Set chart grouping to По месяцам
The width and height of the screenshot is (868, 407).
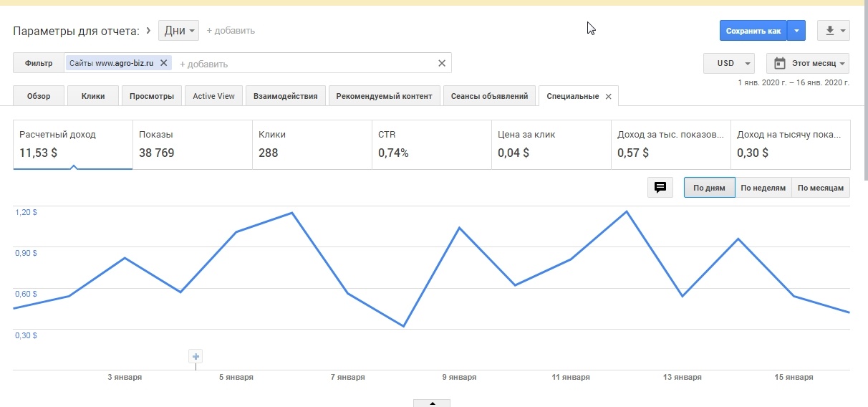coord(821,188)
